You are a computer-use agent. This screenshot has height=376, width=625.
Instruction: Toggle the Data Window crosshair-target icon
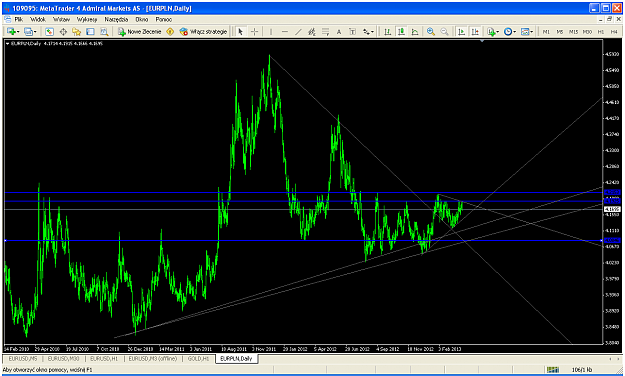[x=63, y=31]
